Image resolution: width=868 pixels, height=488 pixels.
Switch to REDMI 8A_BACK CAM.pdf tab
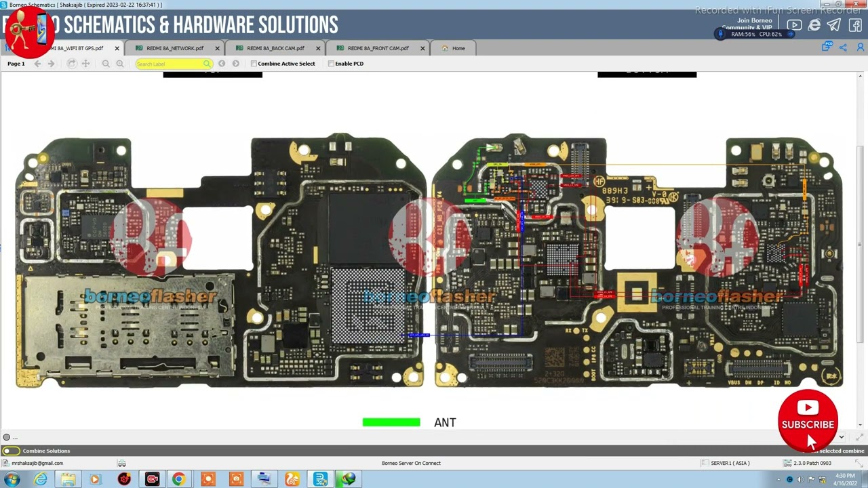[x=275, y=48]
